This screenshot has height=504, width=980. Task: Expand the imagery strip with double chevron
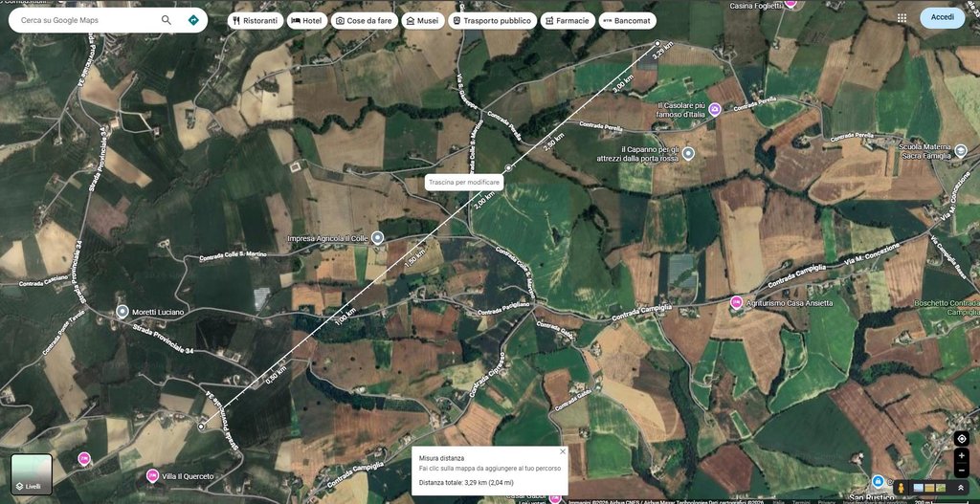coord(961,487)
